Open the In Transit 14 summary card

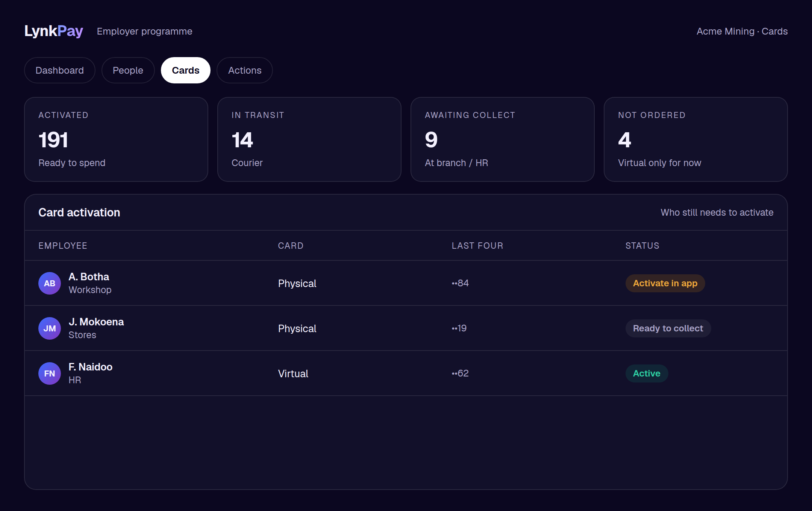(309, 139)
